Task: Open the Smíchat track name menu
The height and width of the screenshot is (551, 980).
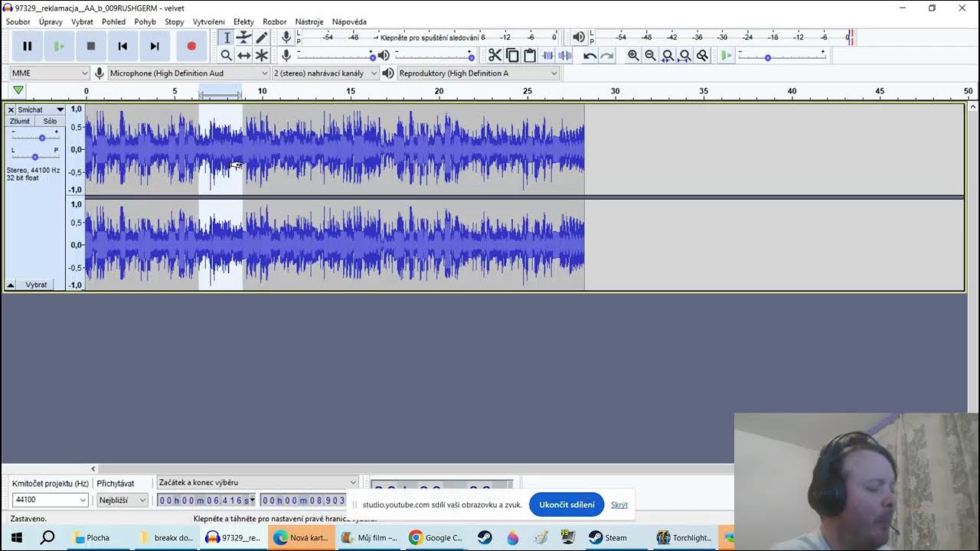Action: (x=41, y=109)
